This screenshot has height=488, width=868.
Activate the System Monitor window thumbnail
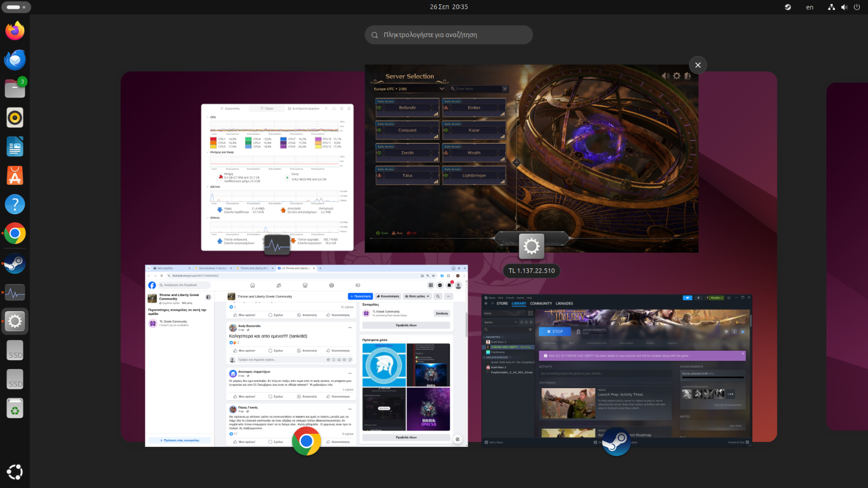click(x=277, y=177)
